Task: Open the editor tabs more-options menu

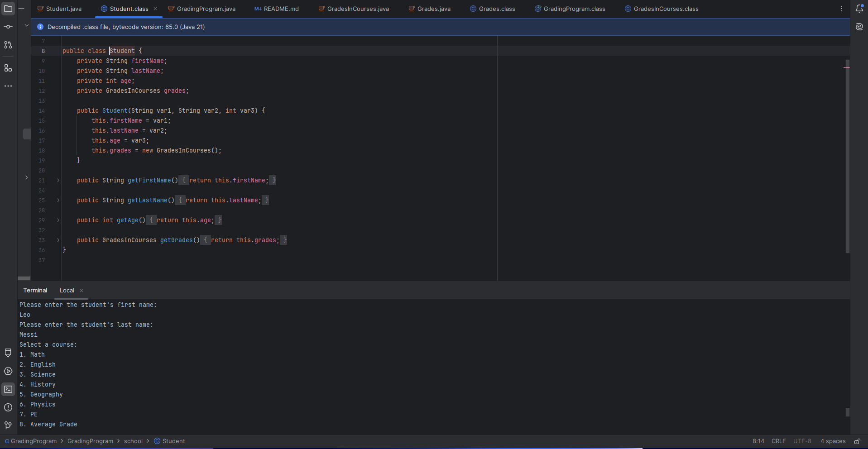Action: [841, 9]
